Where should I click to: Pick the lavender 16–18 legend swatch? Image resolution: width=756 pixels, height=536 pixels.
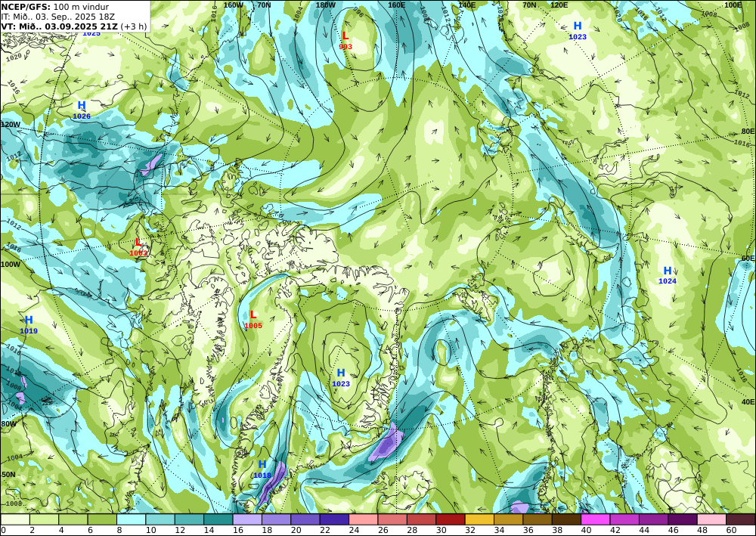point(247,519)
